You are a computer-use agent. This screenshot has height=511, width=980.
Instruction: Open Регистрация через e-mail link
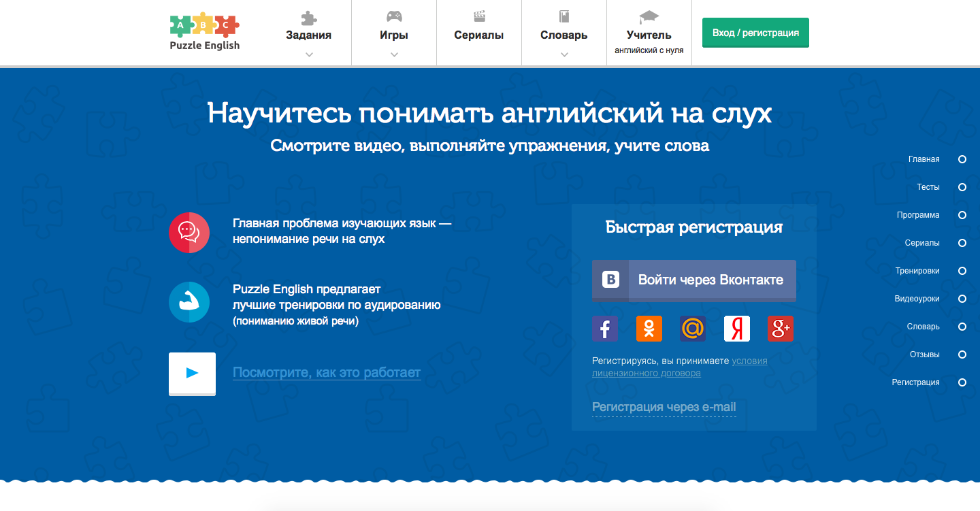[664, 408]
